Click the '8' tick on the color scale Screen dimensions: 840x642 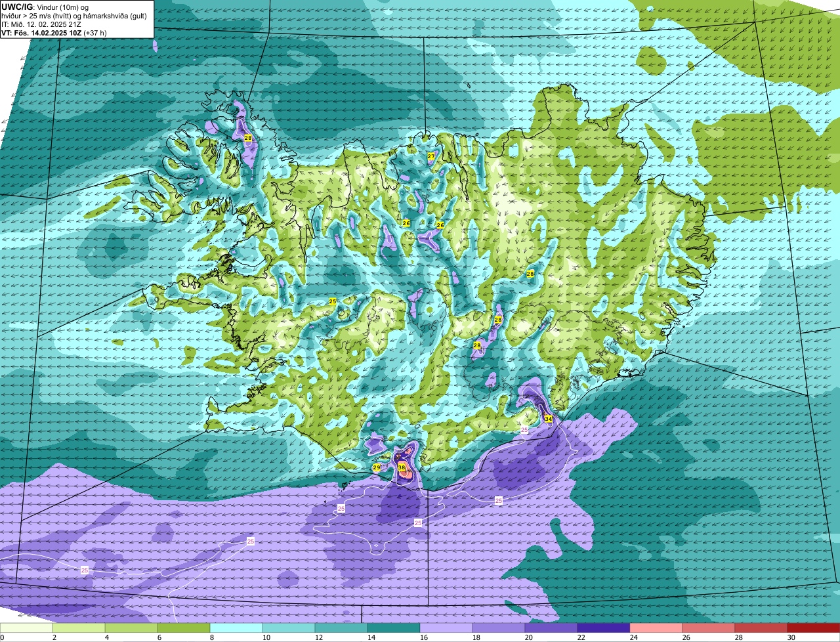(211, 637)
